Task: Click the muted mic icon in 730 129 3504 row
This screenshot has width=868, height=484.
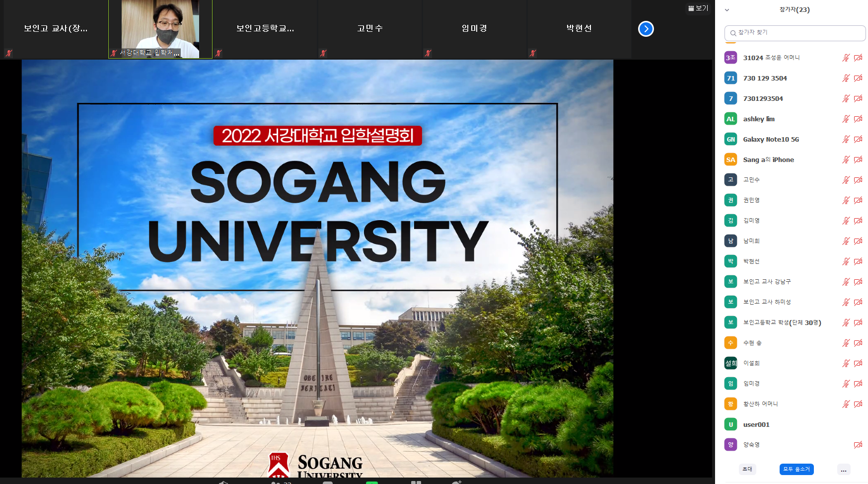Action: tap(846, 78)
